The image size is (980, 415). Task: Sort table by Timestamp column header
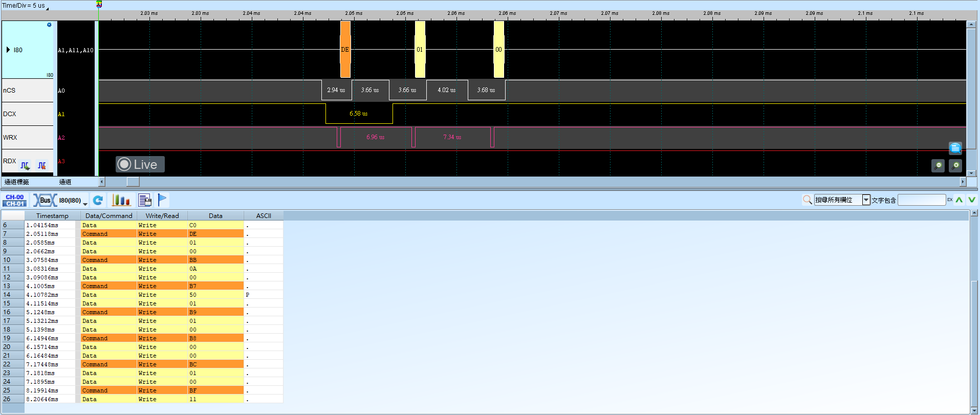click(x=52, y=216)
